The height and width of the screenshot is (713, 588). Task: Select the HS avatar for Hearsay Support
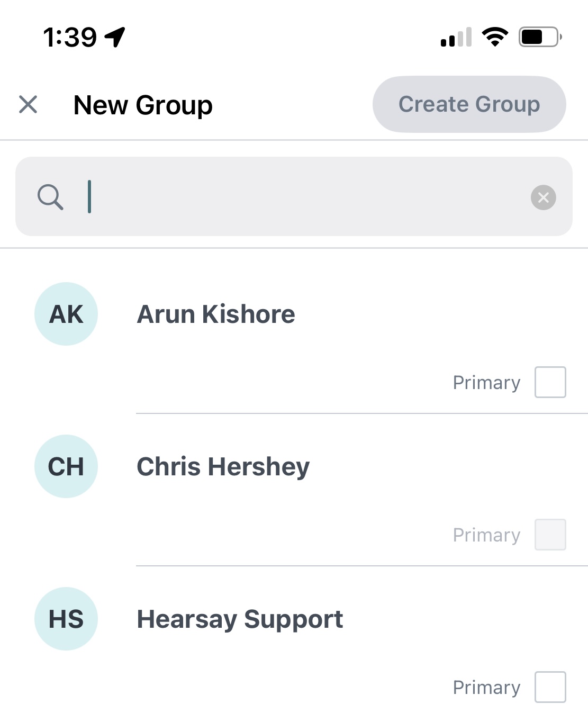[66, 619]
